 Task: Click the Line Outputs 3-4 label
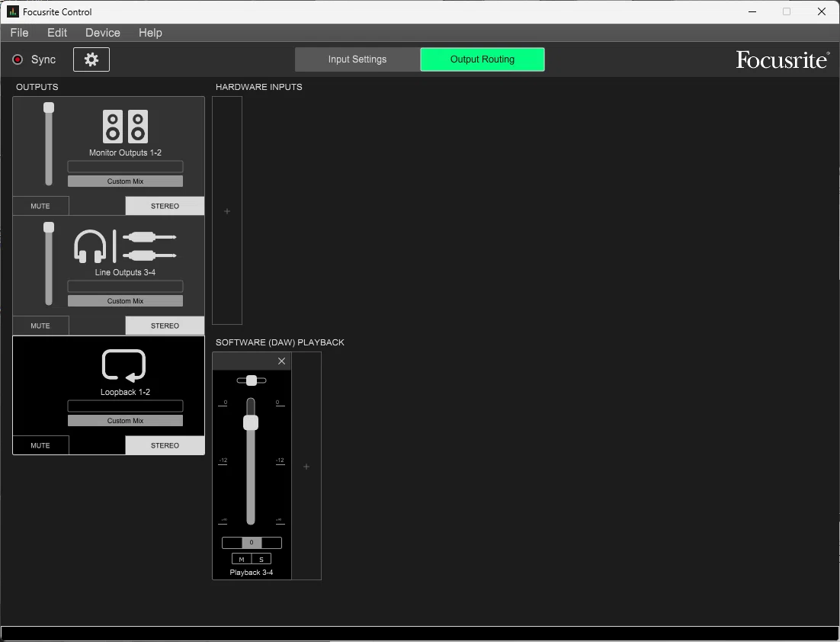[x=125, y=272]
